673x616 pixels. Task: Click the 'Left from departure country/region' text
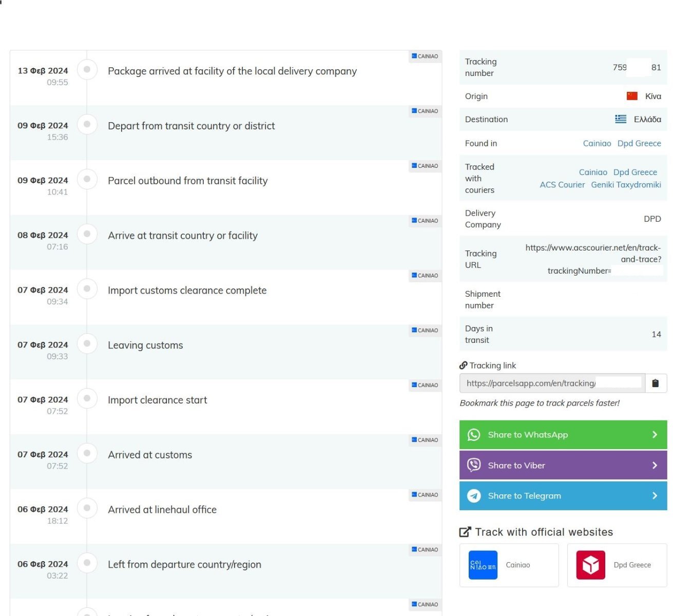click(185, 565)
